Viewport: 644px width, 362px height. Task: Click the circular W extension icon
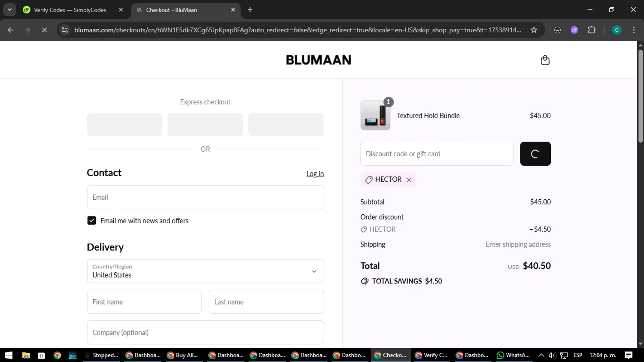pyautogui.click(x=557, y=30)
